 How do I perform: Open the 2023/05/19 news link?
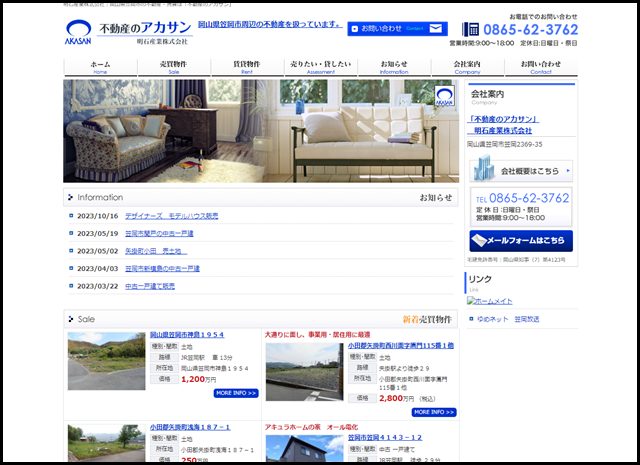(159, 234)
